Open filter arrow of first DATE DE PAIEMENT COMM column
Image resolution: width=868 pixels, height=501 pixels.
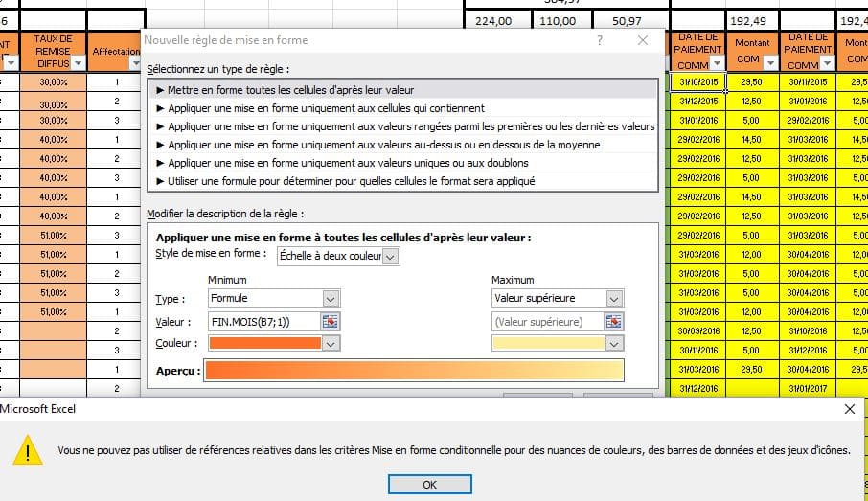[717, 63]
